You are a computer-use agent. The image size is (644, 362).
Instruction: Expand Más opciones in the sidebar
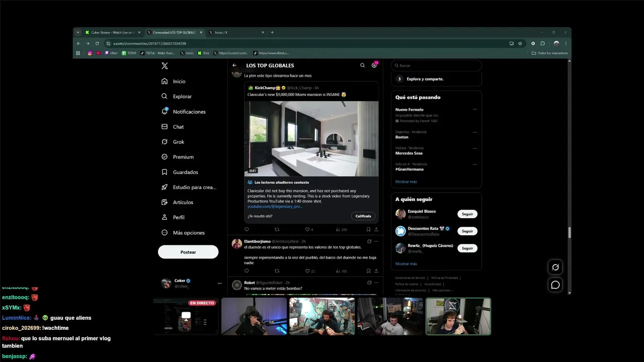point(183,233)
